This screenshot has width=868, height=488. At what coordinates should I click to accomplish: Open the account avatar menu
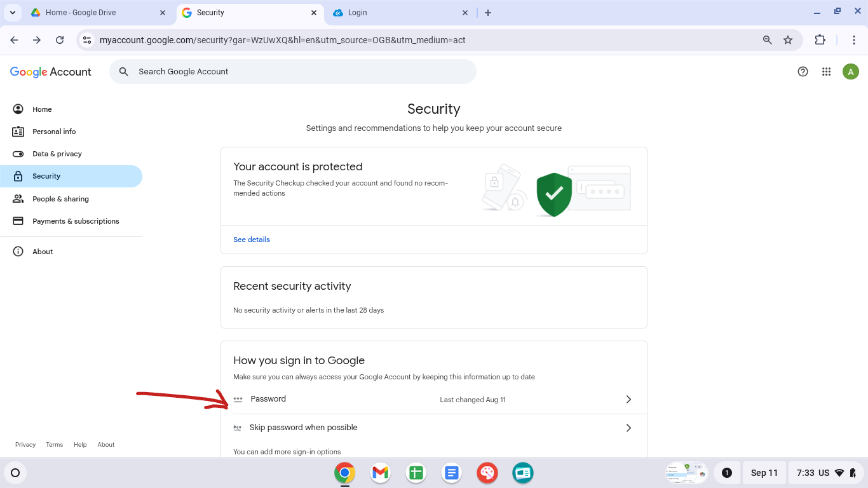pyautogui.click(x=850, y=71)
